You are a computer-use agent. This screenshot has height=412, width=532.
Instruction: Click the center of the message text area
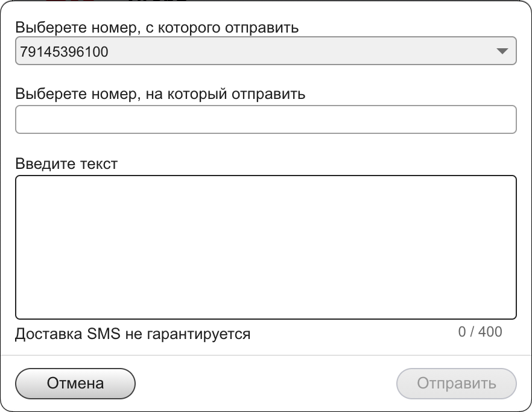click(x=265, y=247)
